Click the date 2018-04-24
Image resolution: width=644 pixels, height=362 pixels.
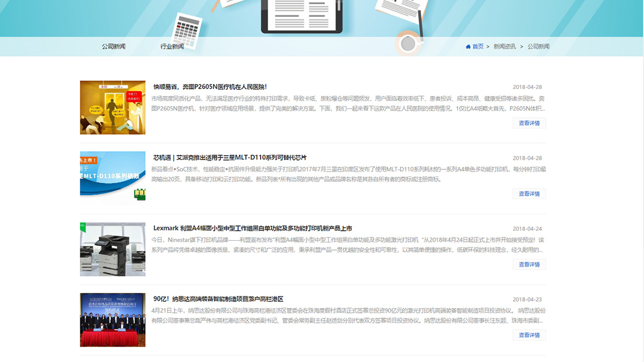click(x=527, y=228)
